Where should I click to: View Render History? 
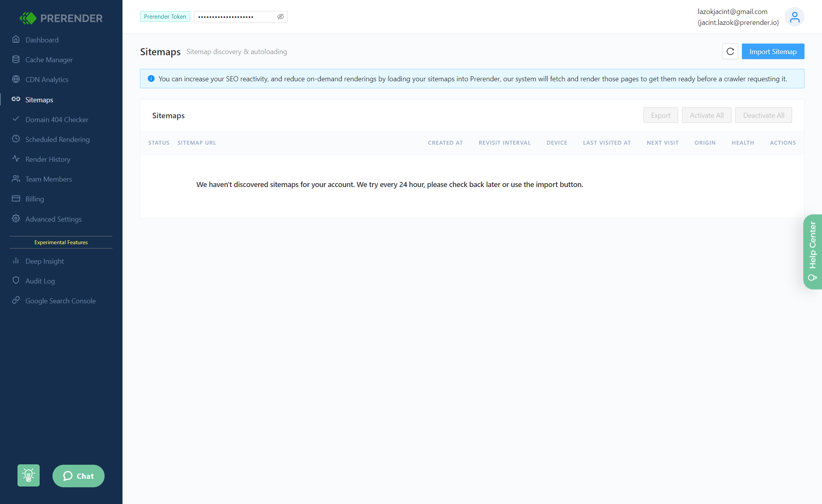(x=48, y=159)
